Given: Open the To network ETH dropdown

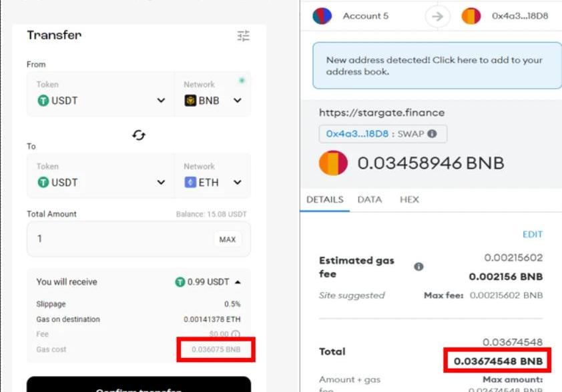Looking at the screenshot, I should coord(237,183).
